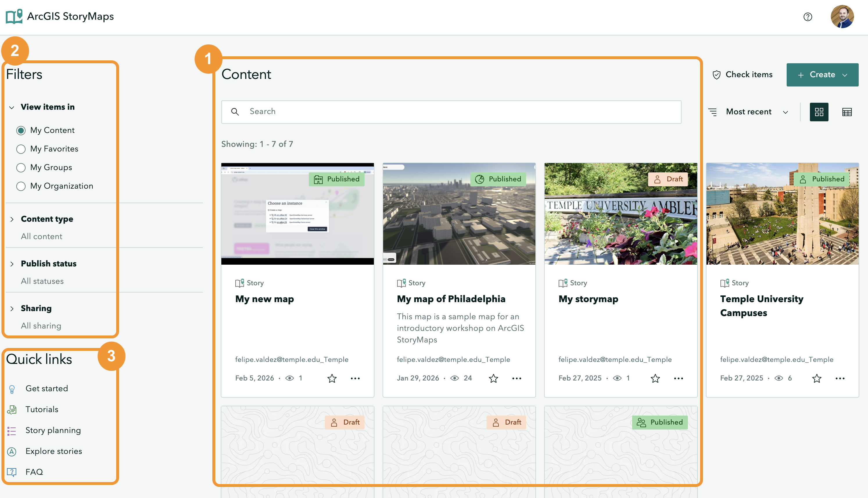Click views eye icon on My map of Philadelphia
The width and height of the screenshot is (868, 498).
coord(455,378)
